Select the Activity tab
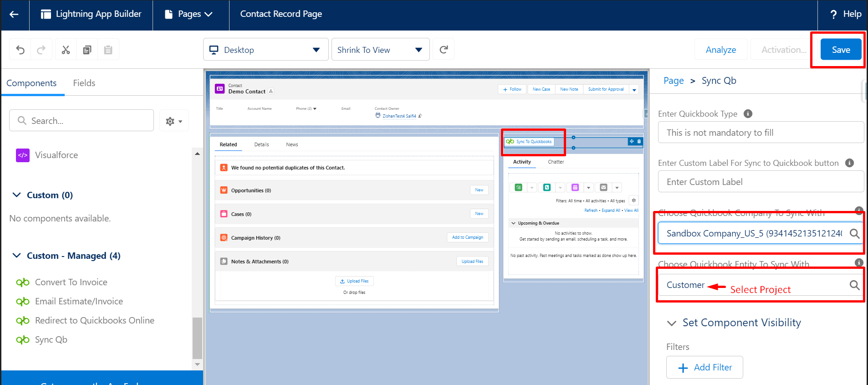 (522, 162)
